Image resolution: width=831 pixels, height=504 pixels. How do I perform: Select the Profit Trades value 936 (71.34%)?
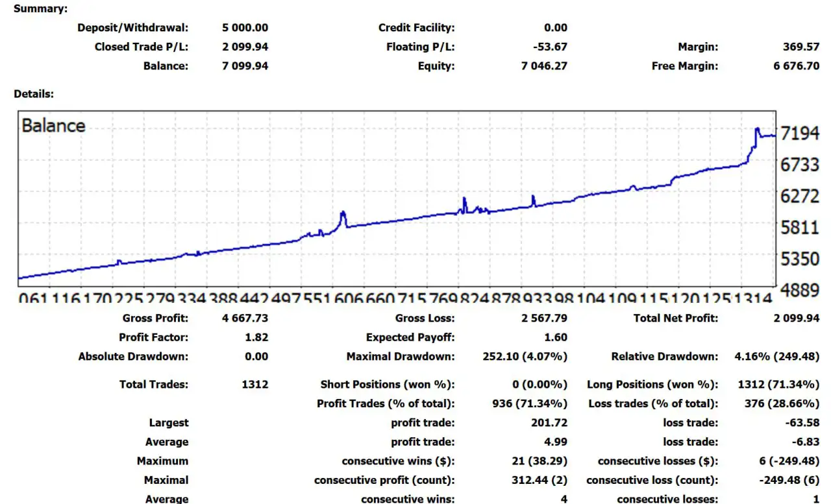(x=529, y=403)
